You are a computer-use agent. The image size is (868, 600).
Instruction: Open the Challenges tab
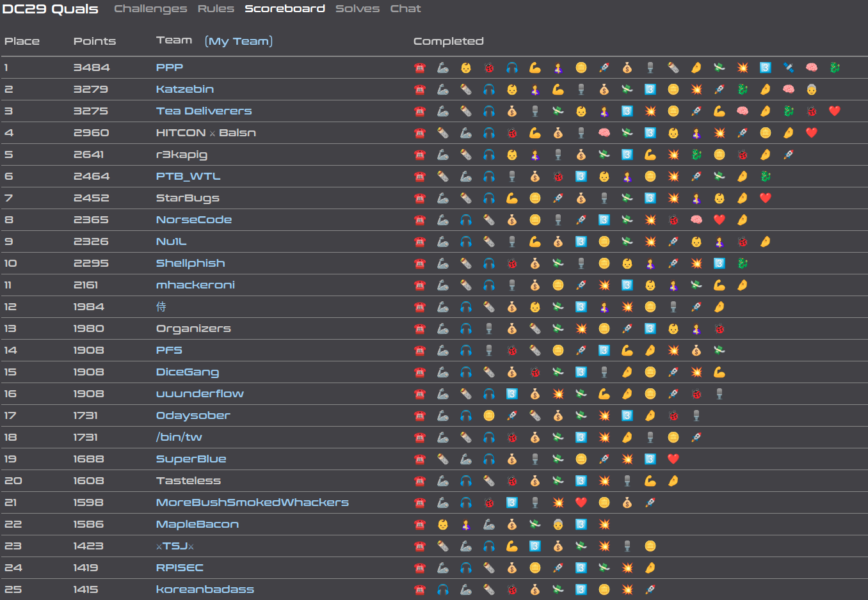150,9
